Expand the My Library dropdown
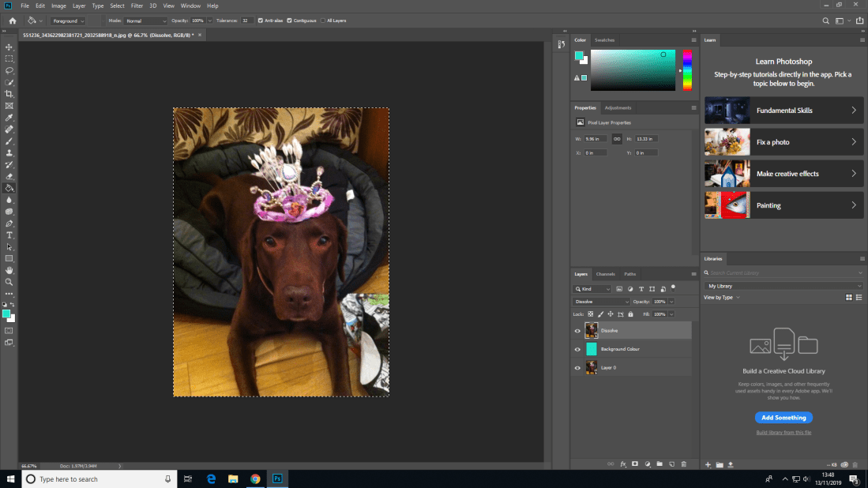 [x=783, y=286]
